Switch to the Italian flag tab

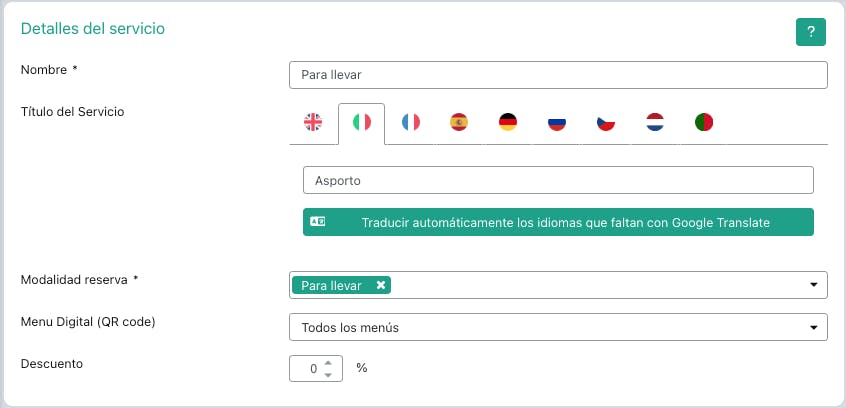[362, 122]
